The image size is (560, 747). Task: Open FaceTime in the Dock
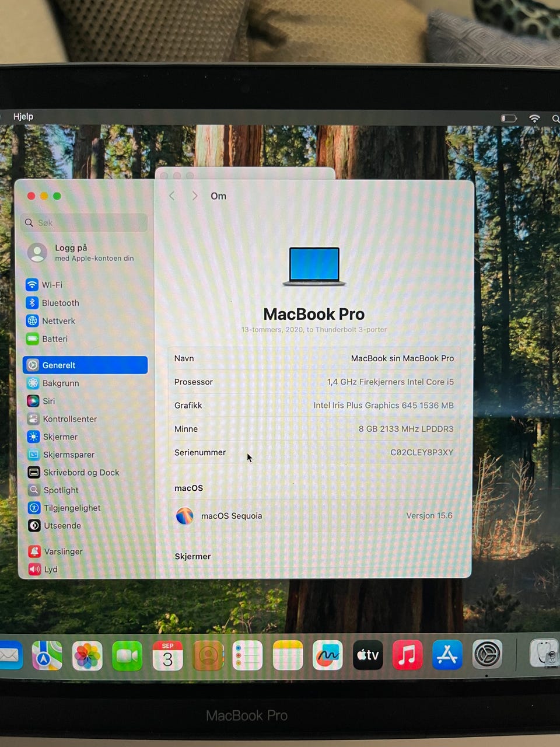127,655
